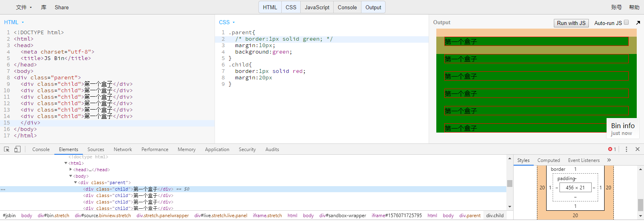The image size is (644, 222).
Task: Click the Bin info badge
Action: [x=623, y=129]
